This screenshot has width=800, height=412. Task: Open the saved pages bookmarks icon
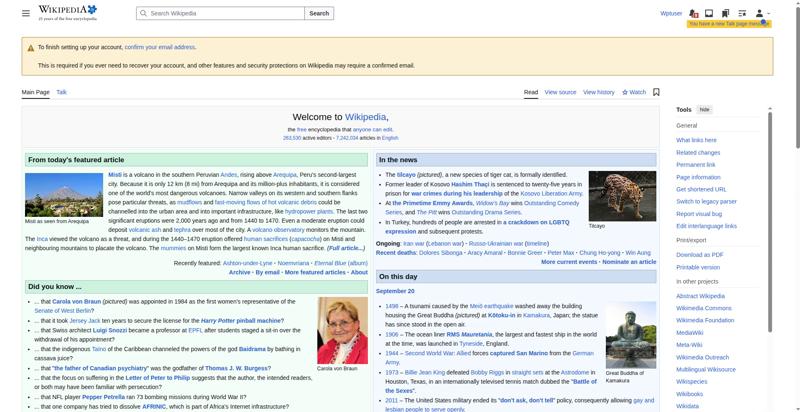tap(726, 13)
